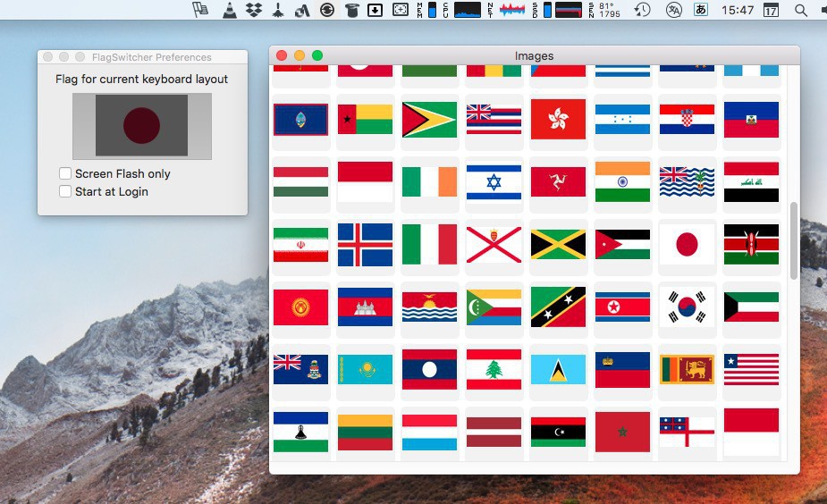Select the Croatia flag image

click(687, 119)
